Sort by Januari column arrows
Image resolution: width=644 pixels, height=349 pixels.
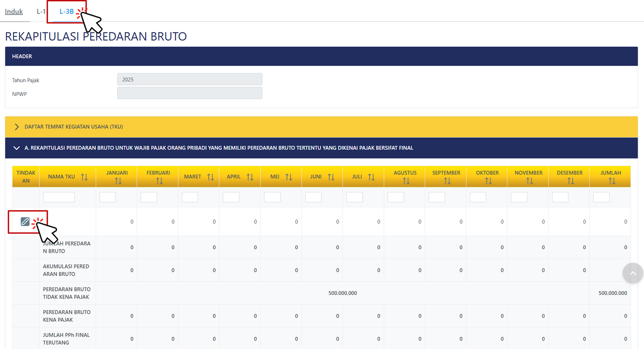[118, 181]
